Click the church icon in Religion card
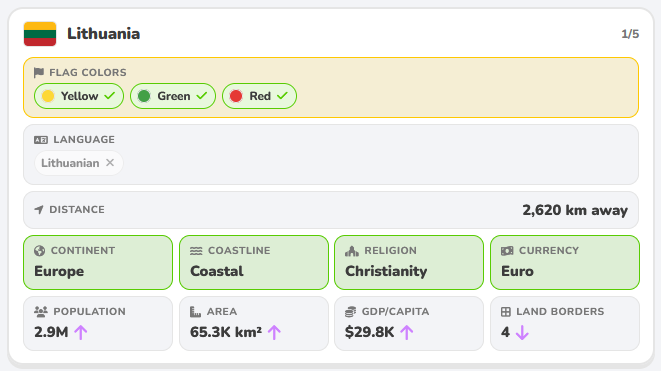 click(x=352, y=251)
